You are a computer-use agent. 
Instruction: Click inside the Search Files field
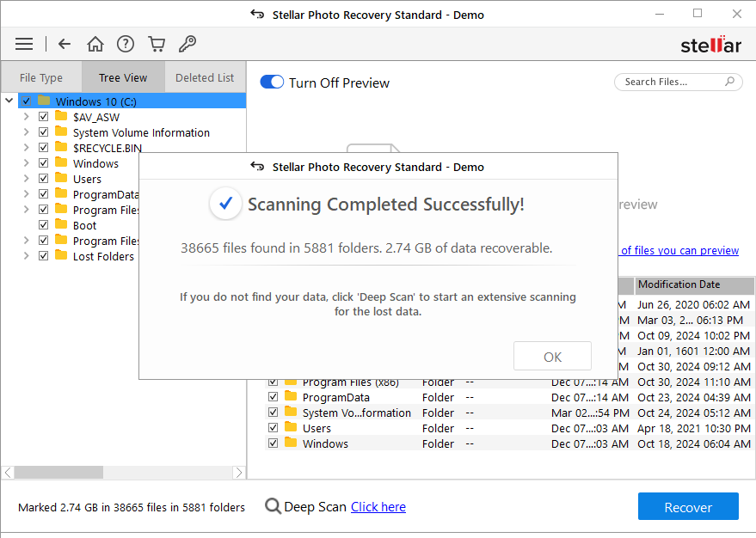click(x=662, y=82)
